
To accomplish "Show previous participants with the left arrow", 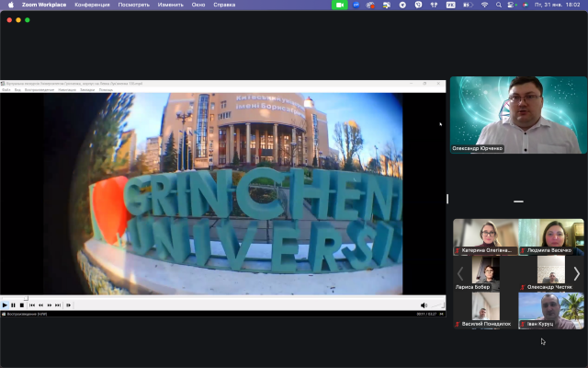I will click(x=460, y=273).
